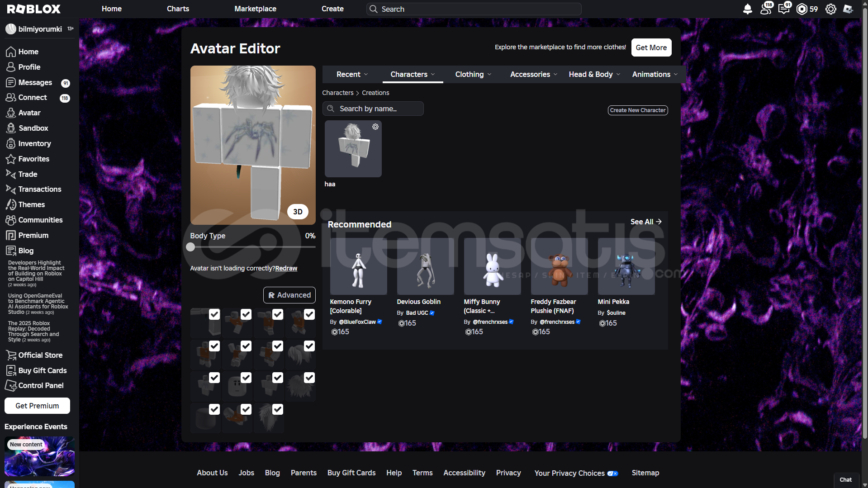Open Sandbox in the left sidebar
This screenshot has height=488, width=868.
point(33,128)
